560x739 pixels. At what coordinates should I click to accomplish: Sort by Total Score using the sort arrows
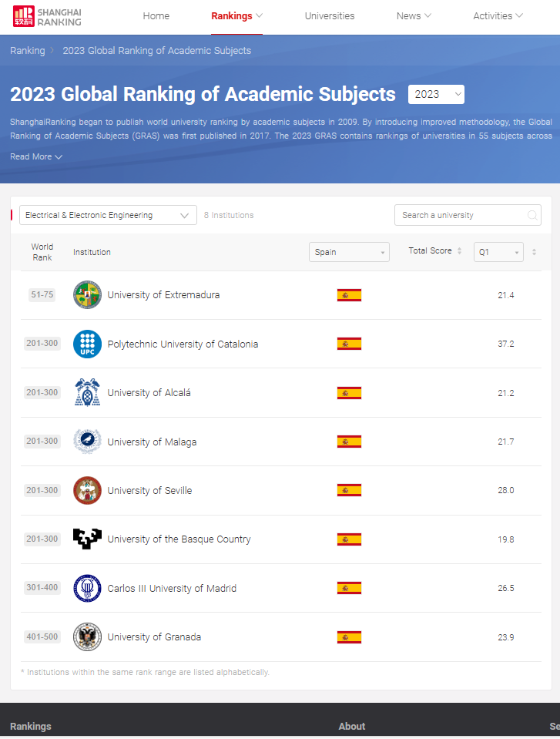460,251
